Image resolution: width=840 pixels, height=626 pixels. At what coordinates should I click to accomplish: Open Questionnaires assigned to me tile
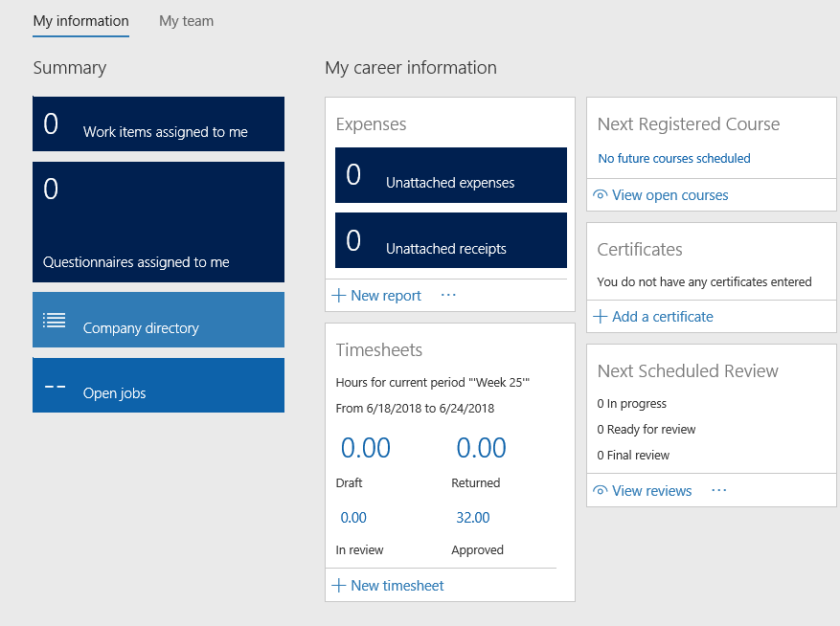[159, 222]
